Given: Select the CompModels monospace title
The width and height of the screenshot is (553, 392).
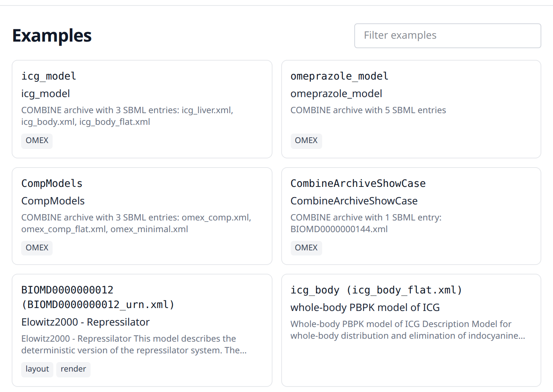Looking at the screenshot, I should click(52, 183).
